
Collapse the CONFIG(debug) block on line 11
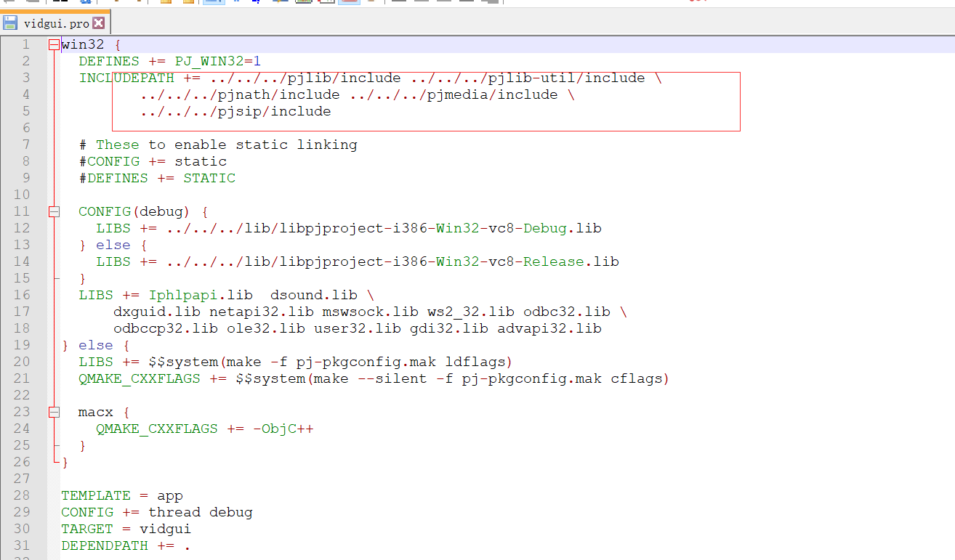pyautogui.click(x=54, y=211)
